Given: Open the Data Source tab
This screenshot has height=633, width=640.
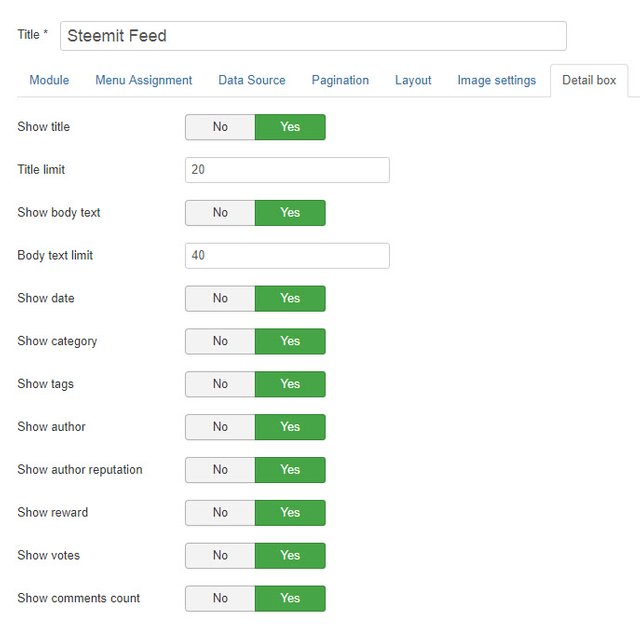Looking at the screenshot, I should pos(252,80).
